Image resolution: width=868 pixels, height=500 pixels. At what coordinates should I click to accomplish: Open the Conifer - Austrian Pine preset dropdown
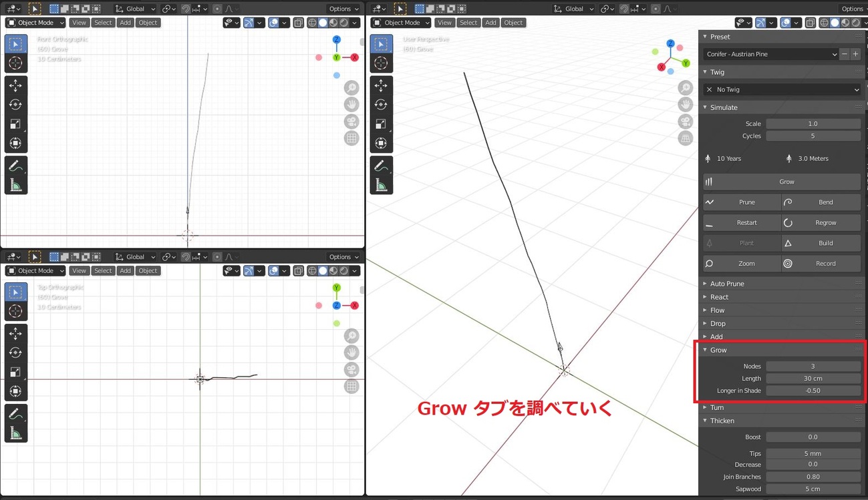tap(770, 54)
